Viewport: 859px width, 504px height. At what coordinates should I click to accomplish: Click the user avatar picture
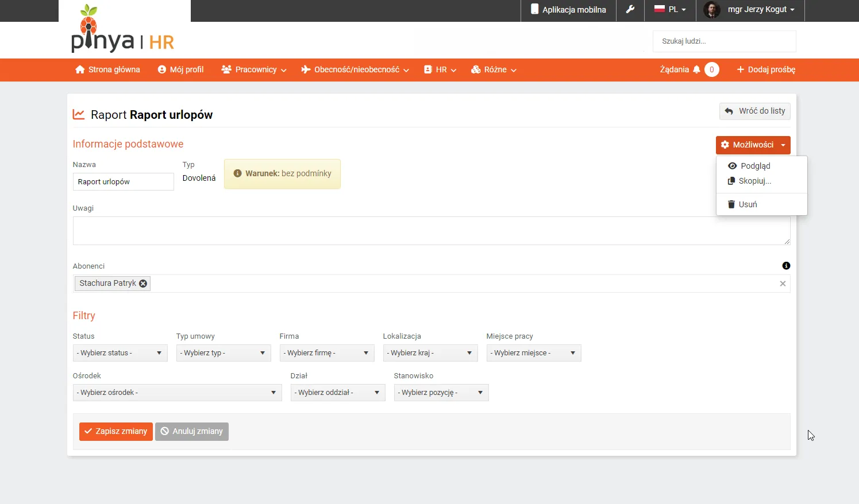711,9
